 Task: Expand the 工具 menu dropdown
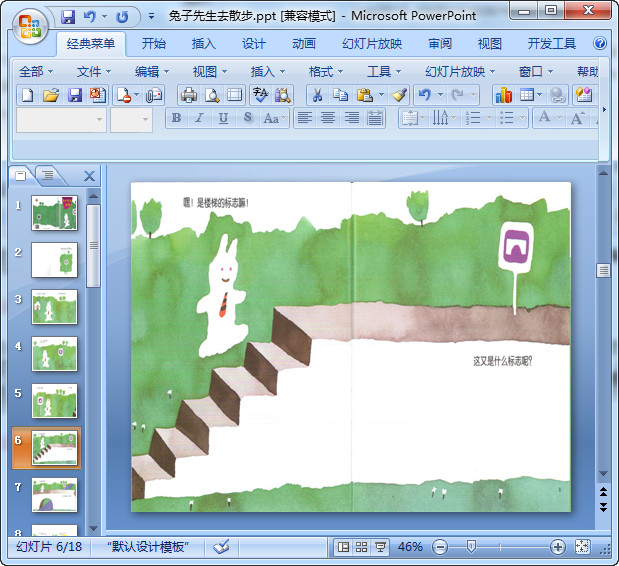coord(384,71)
